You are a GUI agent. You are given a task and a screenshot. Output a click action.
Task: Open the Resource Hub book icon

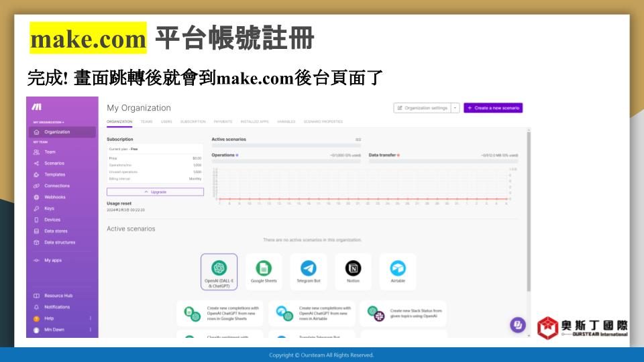pyautogui.click(x=36, y=296)
